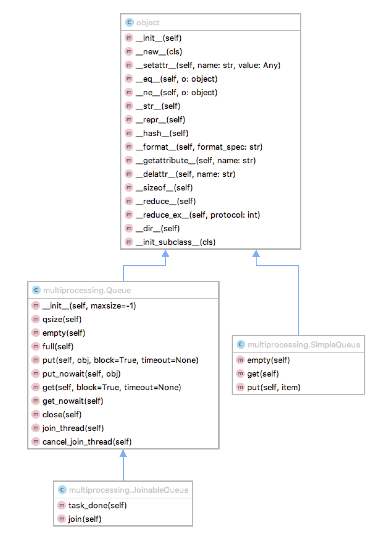Select __init__(self) in the object class
This screenshot has width=392, height=555.
[x=159, y=38]
